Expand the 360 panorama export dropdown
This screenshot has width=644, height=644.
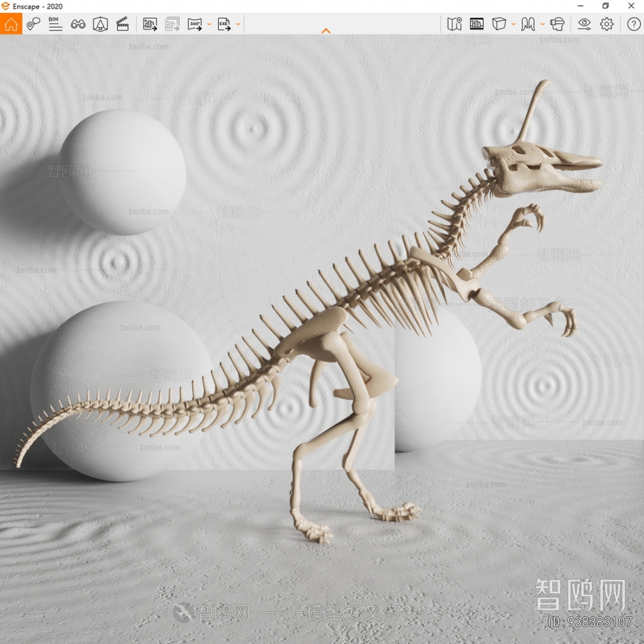[x=209, y=24]
